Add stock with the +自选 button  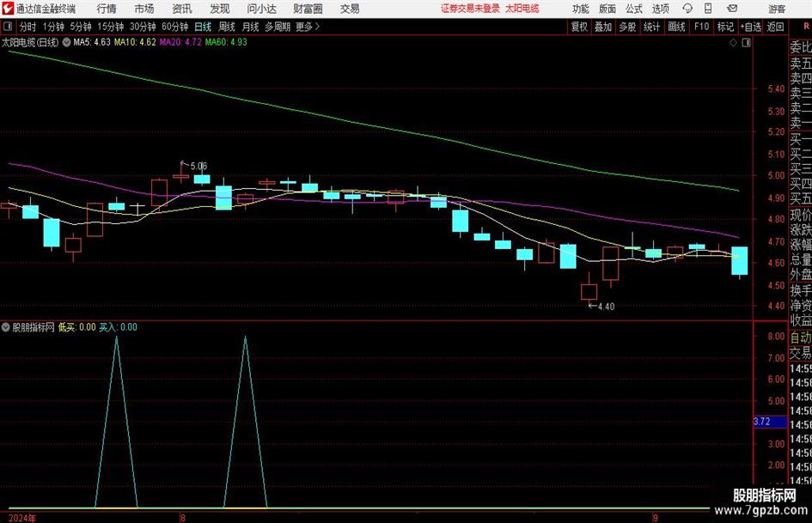coord(751,27)
